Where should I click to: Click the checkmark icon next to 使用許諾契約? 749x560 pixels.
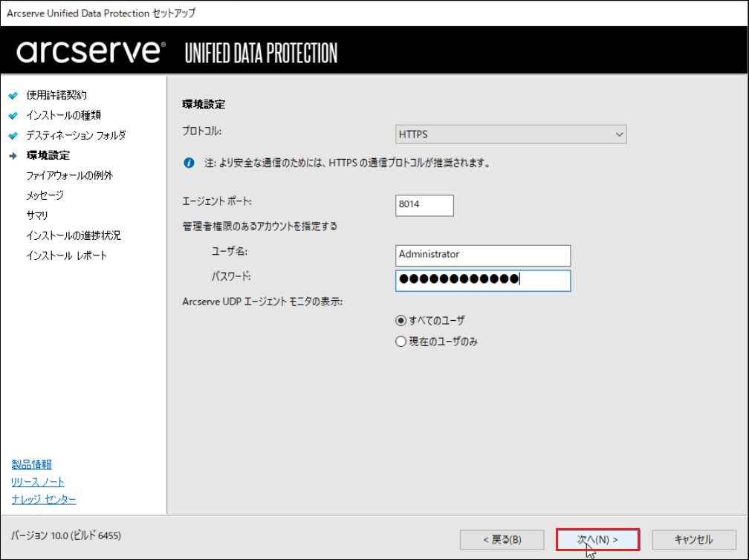click(x=13, y=96)
